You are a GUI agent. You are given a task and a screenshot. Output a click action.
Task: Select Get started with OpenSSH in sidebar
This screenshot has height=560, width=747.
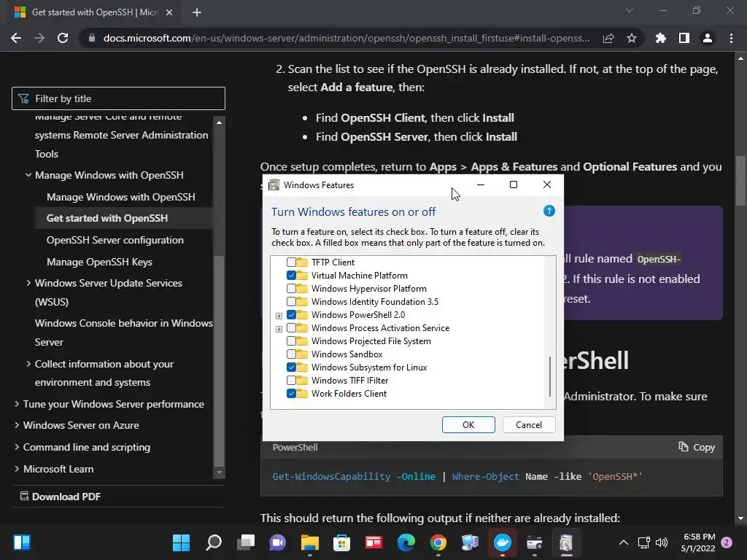click(107, 218)
